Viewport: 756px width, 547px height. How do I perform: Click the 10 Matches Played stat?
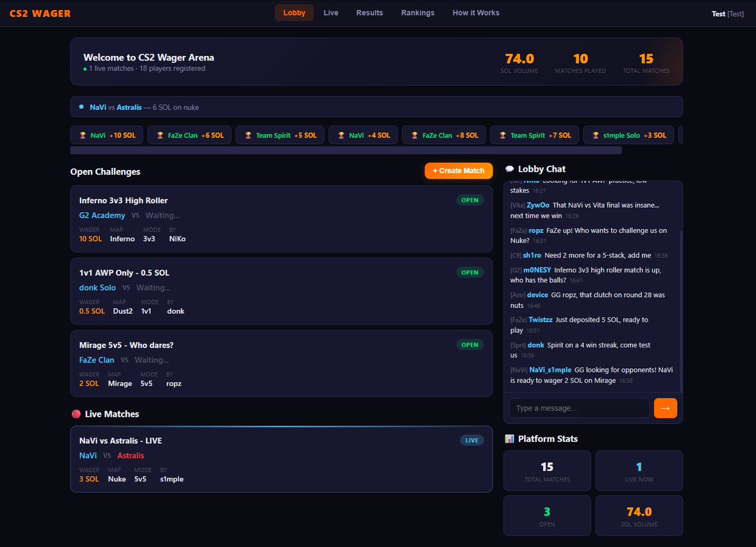[580, 62]
